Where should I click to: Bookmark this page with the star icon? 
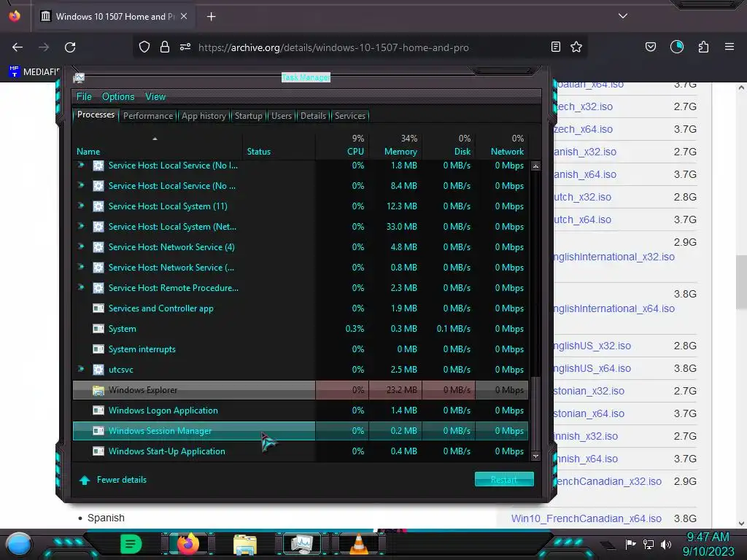pos(576,47)
